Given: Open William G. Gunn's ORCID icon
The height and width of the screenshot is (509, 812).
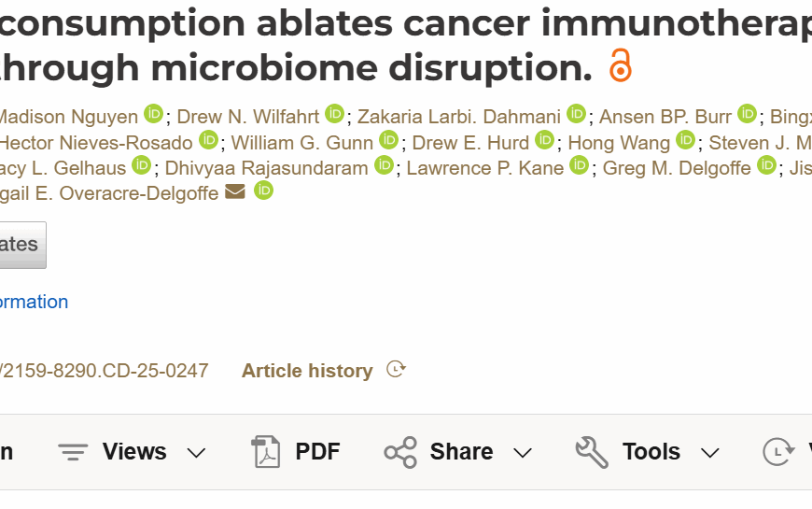Looking at the screenshot, I should (x=388, y=140).
